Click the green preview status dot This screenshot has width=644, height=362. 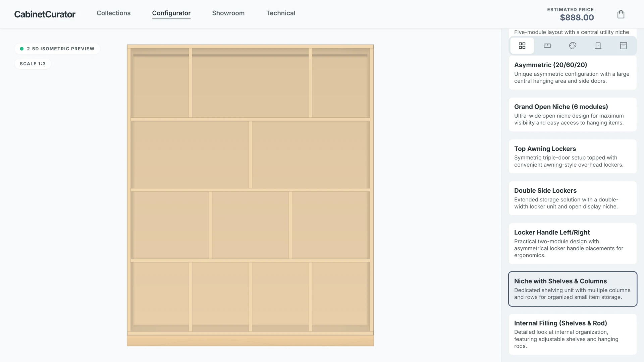coord(22,49)
